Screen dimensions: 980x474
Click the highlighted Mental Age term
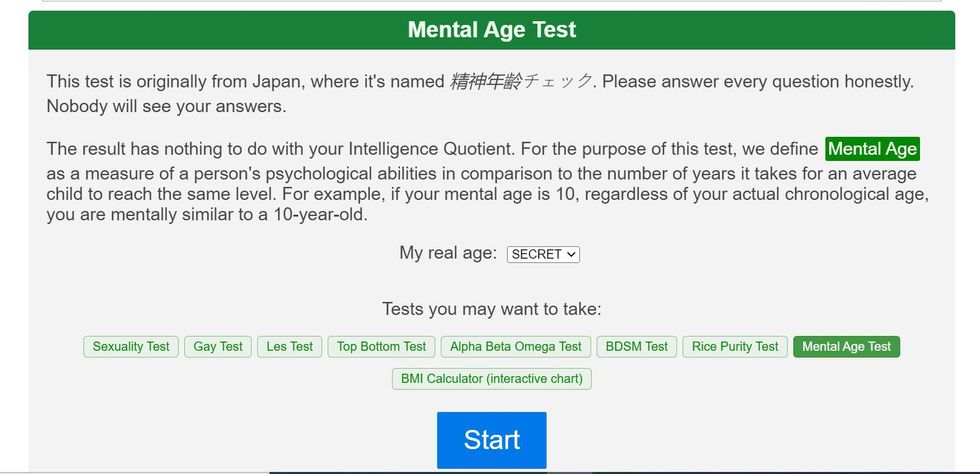point(872,150)
